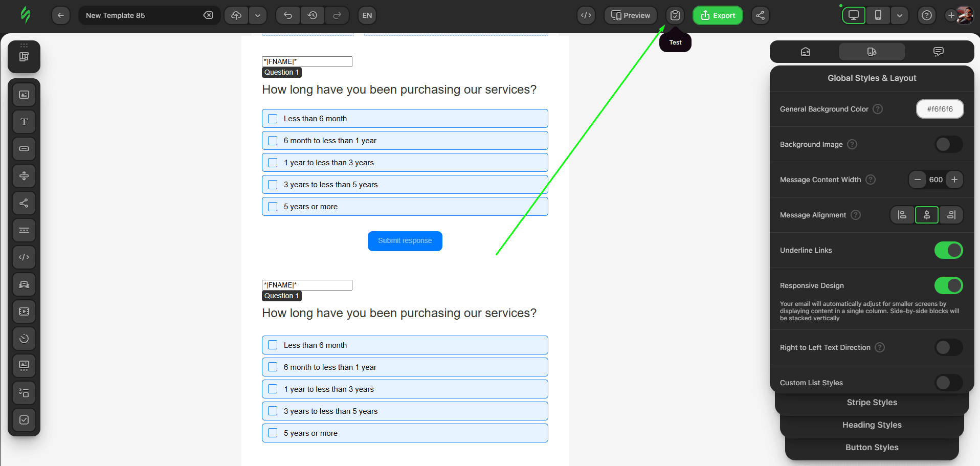This screenshot has height=466, width=980.
Task: Select the Image block tool
Action: tap(24, 95)
